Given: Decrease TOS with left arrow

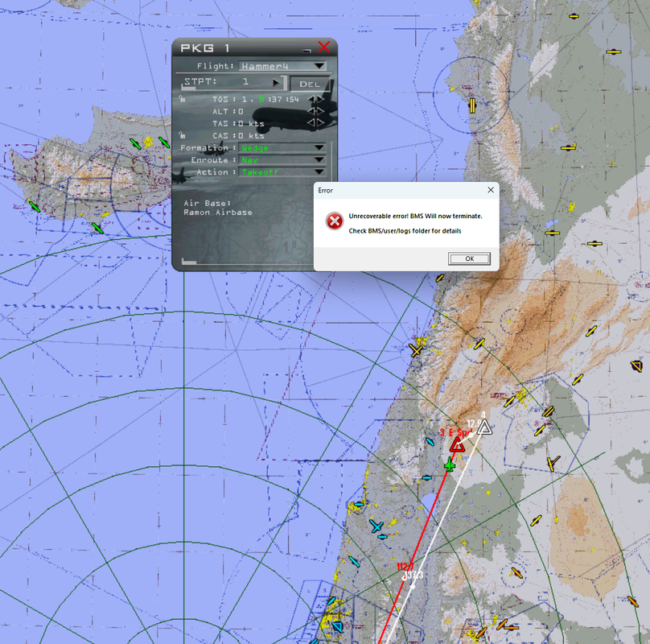Looking at the screenshot, I should [x=311, y=99].
